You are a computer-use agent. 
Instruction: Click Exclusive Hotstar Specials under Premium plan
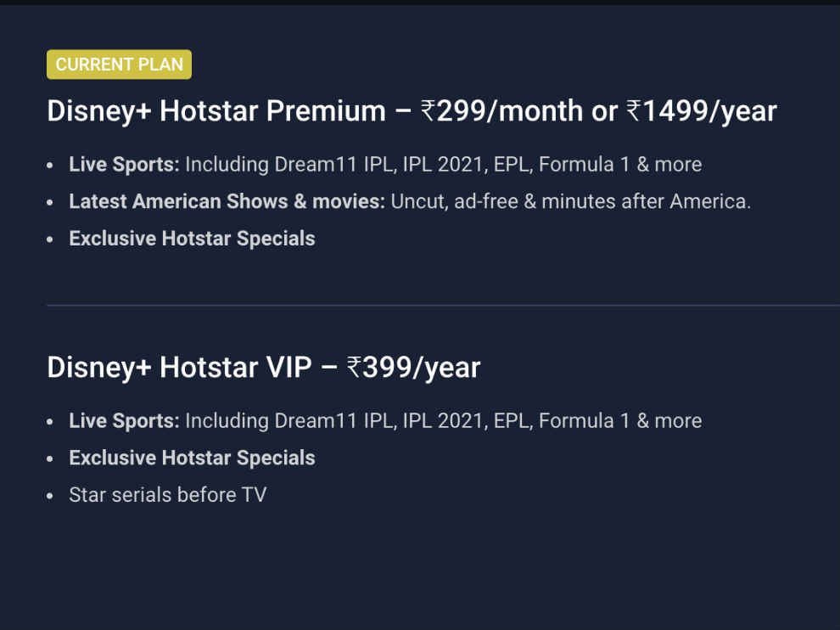(193, 239)
